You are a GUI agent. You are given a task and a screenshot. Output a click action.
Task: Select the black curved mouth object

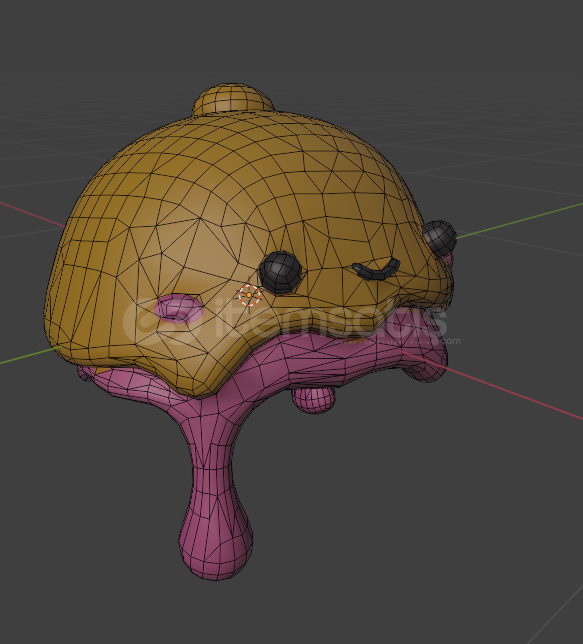(376, 270)
